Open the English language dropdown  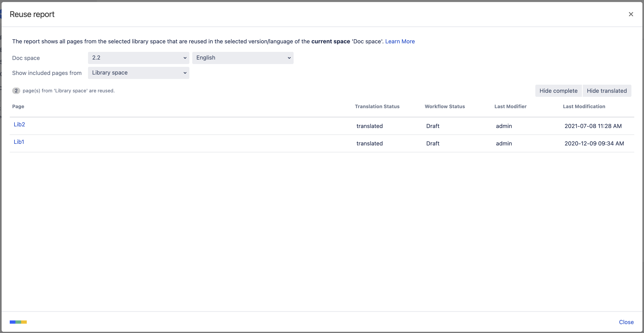click(x=243, y=58)
